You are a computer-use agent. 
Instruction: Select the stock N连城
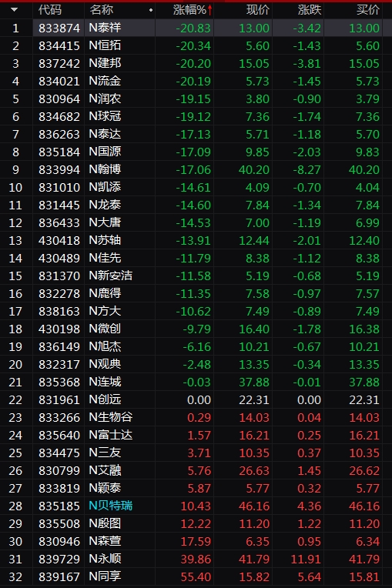[x=105, y=382]
